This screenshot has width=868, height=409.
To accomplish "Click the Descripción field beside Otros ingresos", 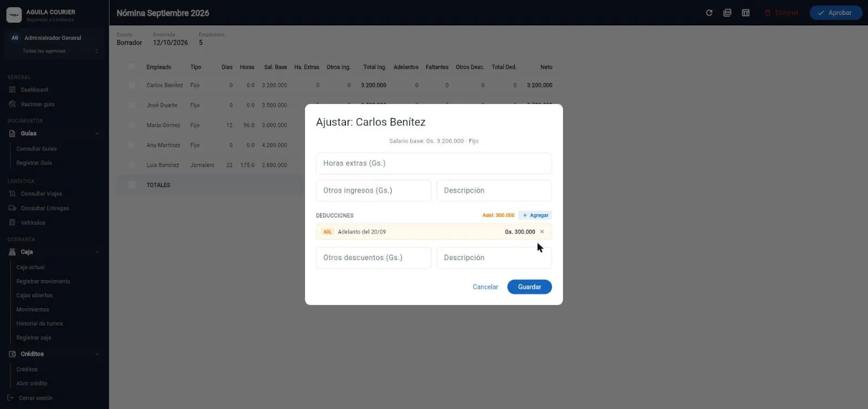I will point(494,190).
